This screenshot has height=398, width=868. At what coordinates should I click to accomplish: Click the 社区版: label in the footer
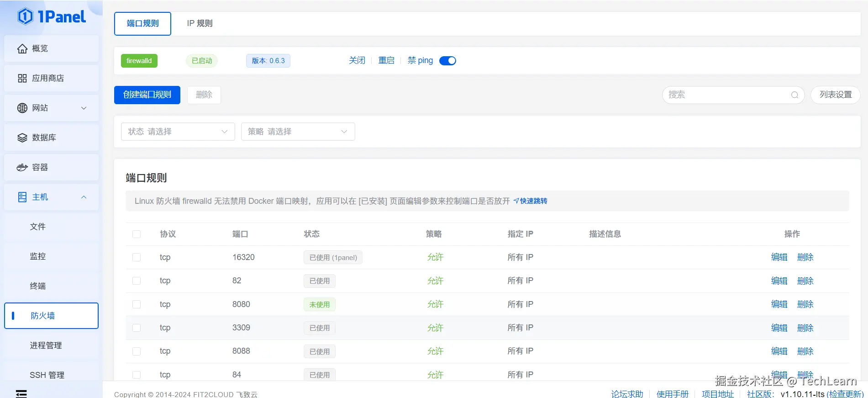(x=761, y=394)
